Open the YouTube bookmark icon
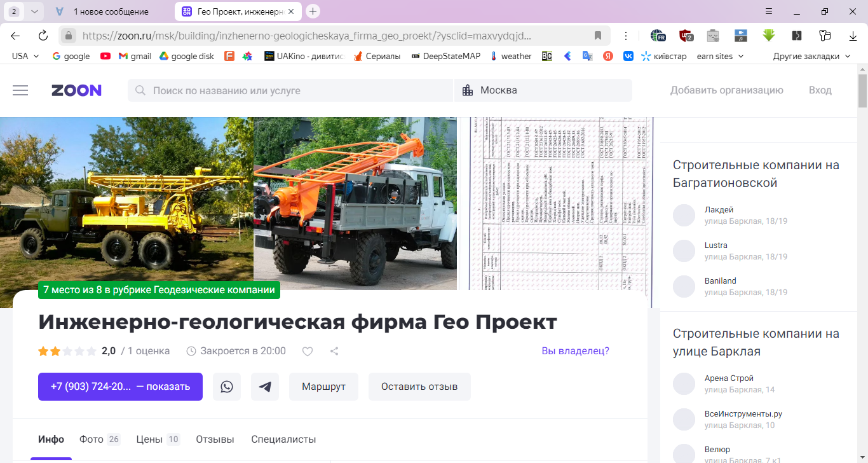The width and height of the screenshot is (868, 463). tap(105, 56)
